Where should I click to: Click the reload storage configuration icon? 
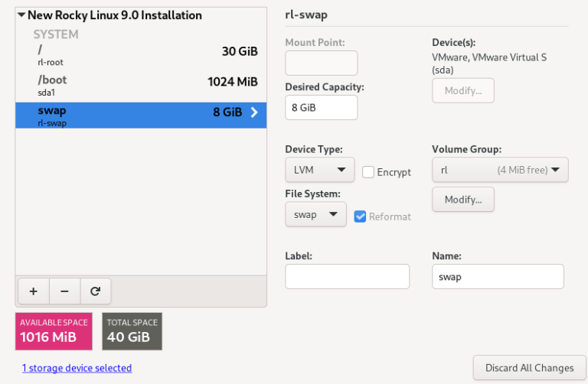[x=95, y=291]
